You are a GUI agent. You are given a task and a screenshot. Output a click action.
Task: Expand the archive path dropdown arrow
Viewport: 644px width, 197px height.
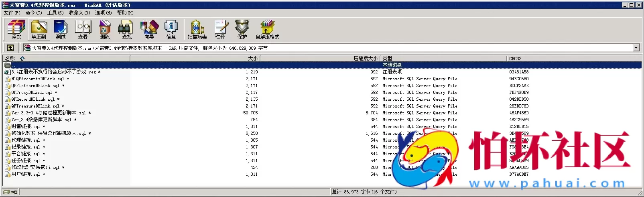(x=636, y=48)
